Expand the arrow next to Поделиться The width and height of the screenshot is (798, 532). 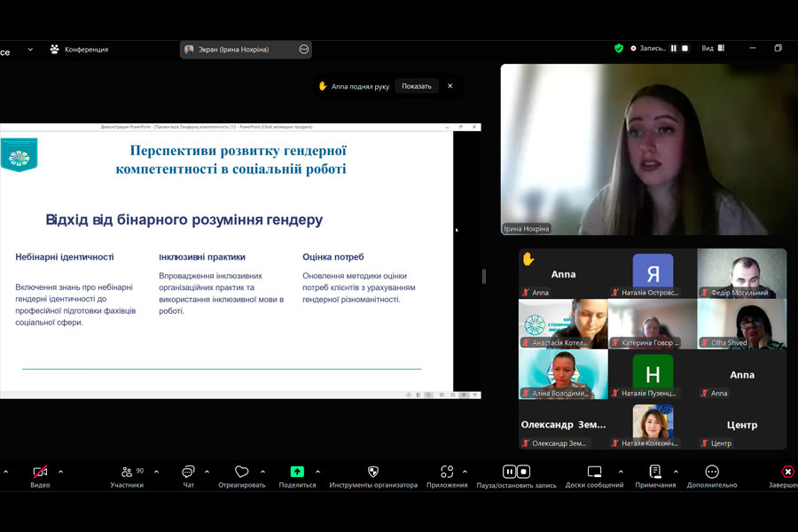[317, 472]
